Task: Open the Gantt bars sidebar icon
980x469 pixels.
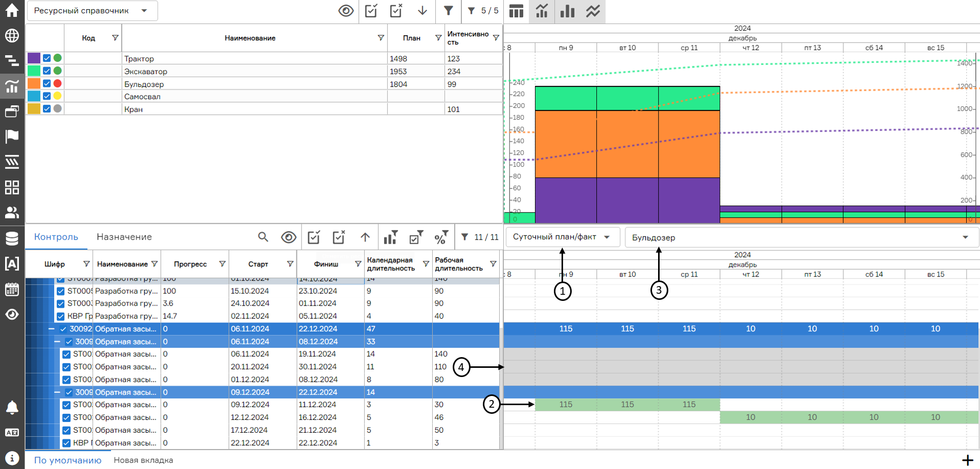Action: (x=12, y=61)
